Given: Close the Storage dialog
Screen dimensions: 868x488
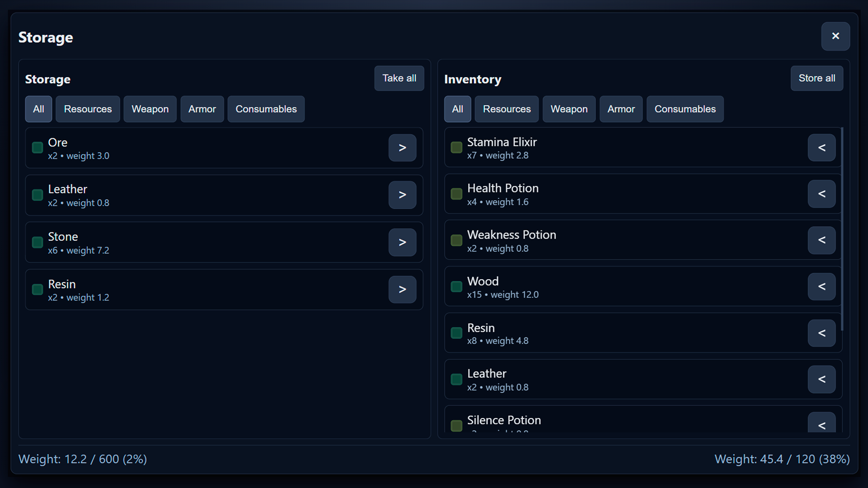Looking at the screenshot, I should coord(835,36).
